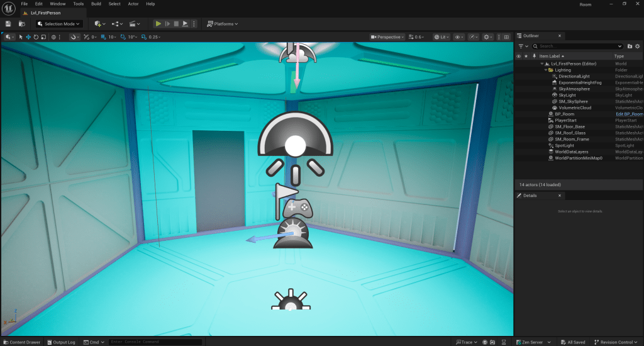Toggle the pinned column header in Outliner

click(533, 56)
